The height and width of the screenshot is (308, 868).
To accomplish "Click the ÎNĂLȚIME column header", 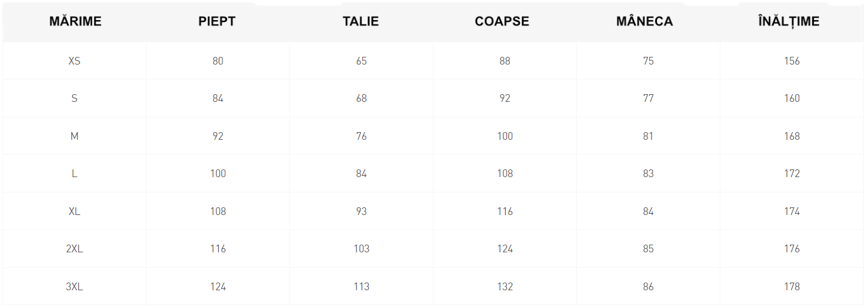I will (789, 21).
